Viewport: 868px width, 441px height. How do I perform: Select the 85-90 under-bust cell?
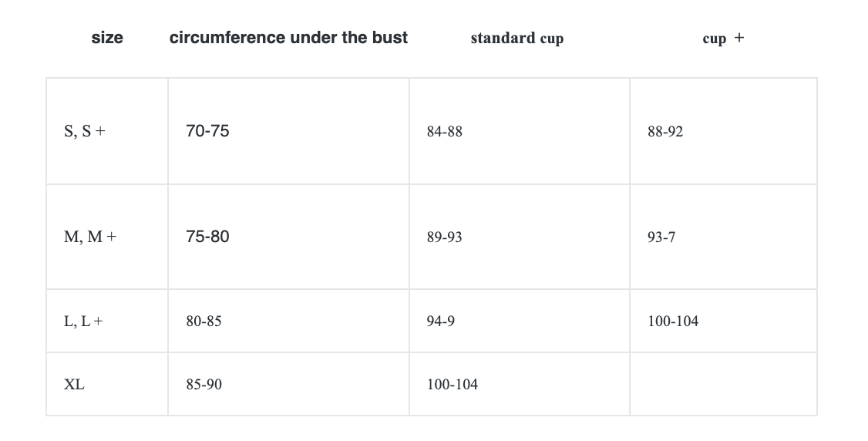204,384
